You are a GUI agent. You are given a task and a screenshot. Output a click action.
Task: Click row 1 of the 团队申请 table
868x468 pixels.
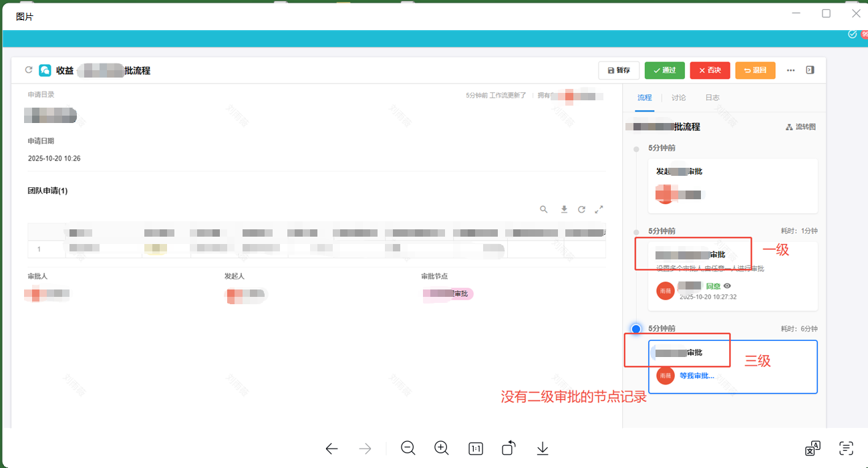pos(316,249)
